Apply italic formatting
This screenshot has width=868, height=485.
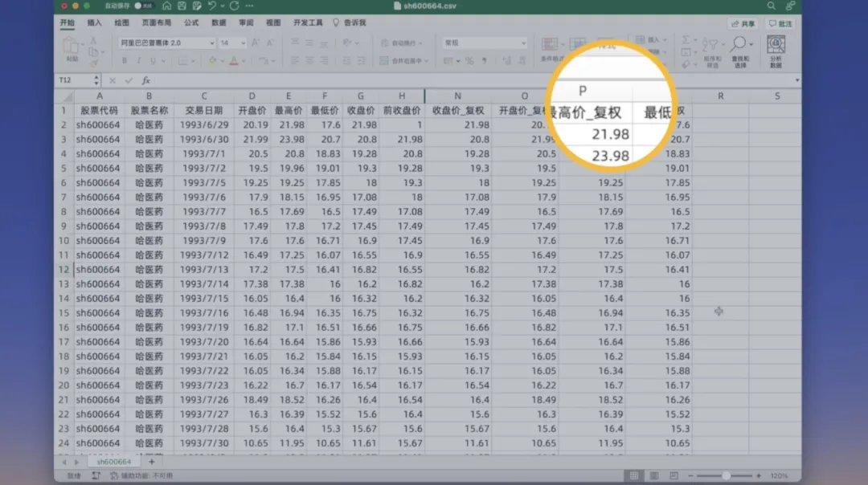pyautogui.click(x=138, y=61)
